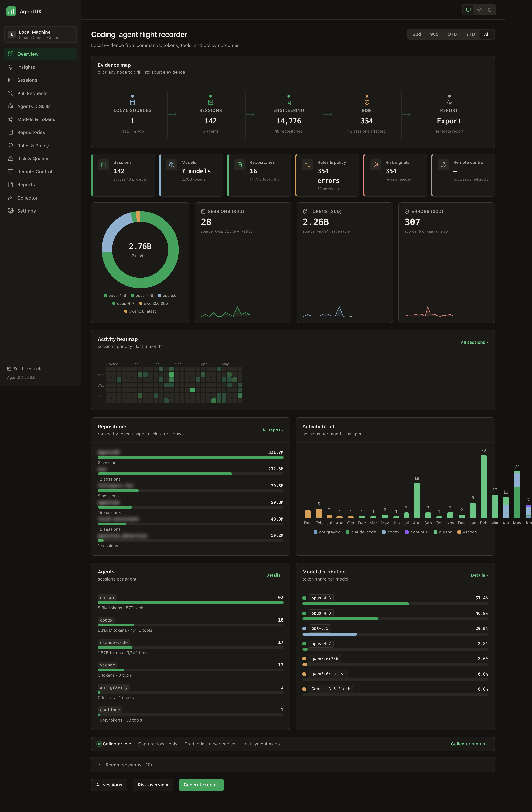The width and height of the screenshot is (532, 812).
Task: Click the 321.7M repository usage bar
Action: coord(190,457)
